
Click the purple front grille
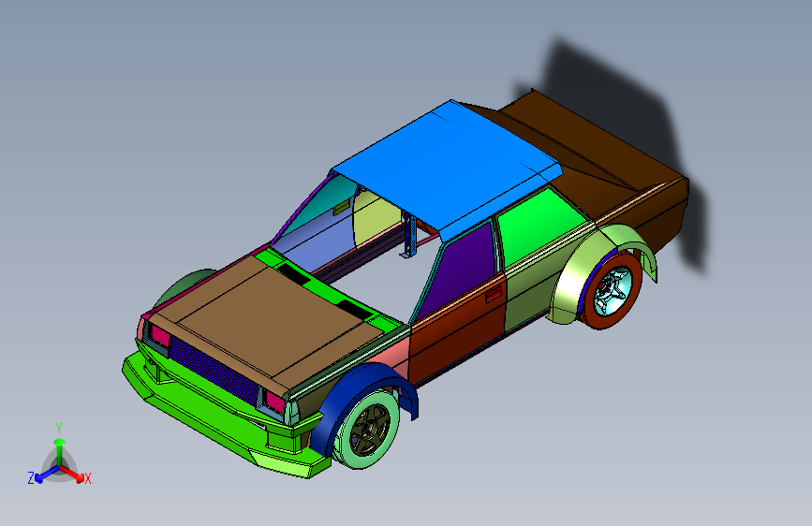[x=214, y=371]
